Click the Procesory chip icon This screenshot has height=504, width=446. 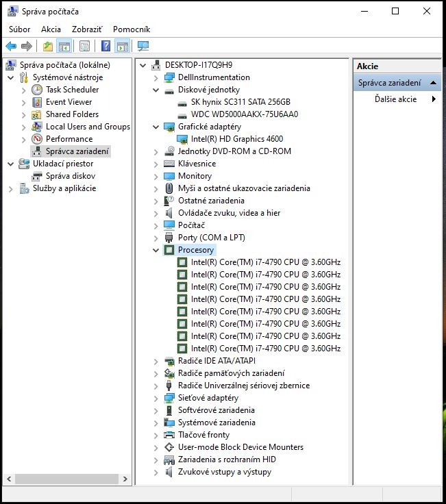click(169, 250)
